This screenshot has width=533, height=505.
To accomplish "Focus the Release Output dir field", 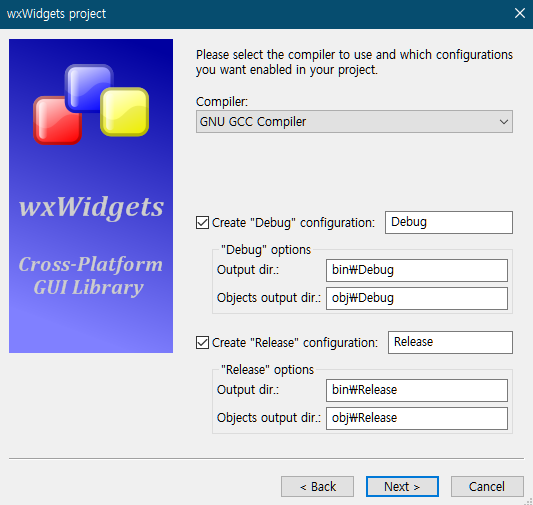I will pyautogui.click(x=417, y=390).
